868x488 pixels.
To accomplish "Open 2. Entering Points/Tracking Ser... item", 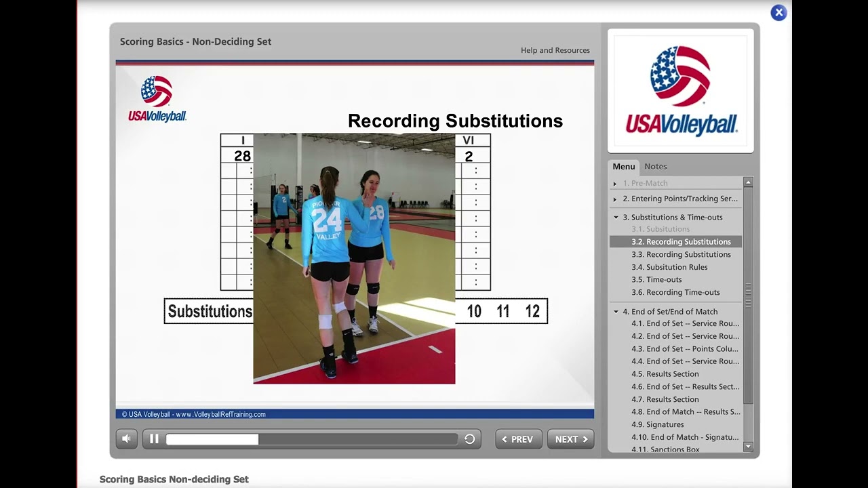I will (x=680, y=199).
